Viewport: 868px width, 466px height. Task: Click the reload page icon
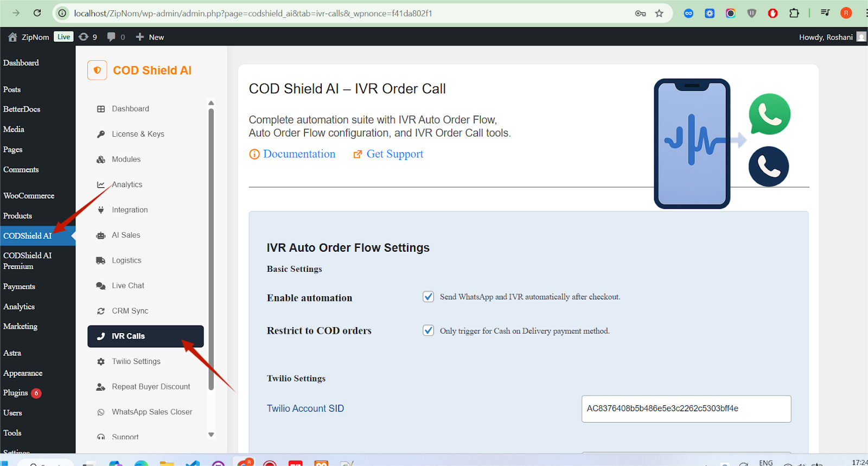pyautogui.click(x=37, y=13)
